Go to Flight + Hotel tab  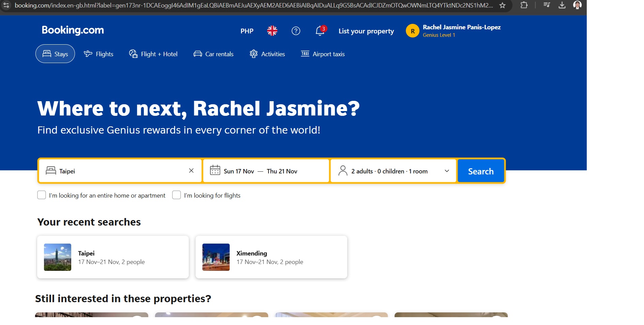click(x=153, y=54)
